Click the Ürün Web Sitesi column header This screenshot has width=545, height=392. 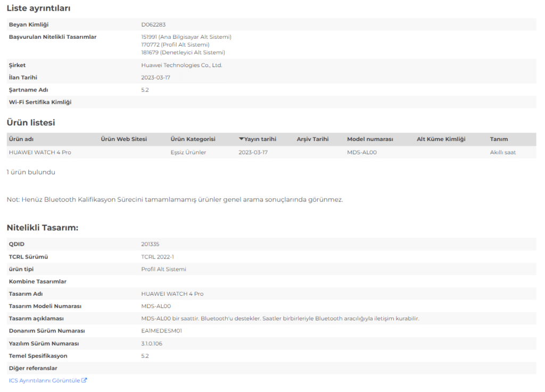[x=123, y=139]
